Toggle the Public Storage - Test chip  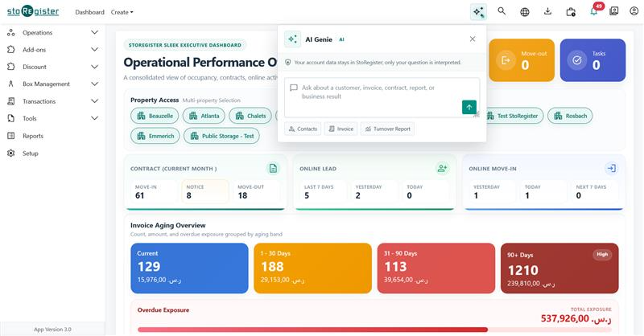[222, 136]
